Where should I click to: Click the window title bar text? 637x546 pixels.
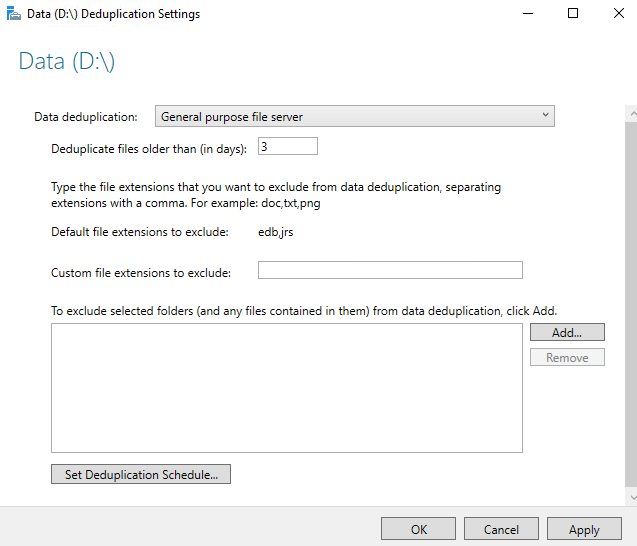[113, 14]
